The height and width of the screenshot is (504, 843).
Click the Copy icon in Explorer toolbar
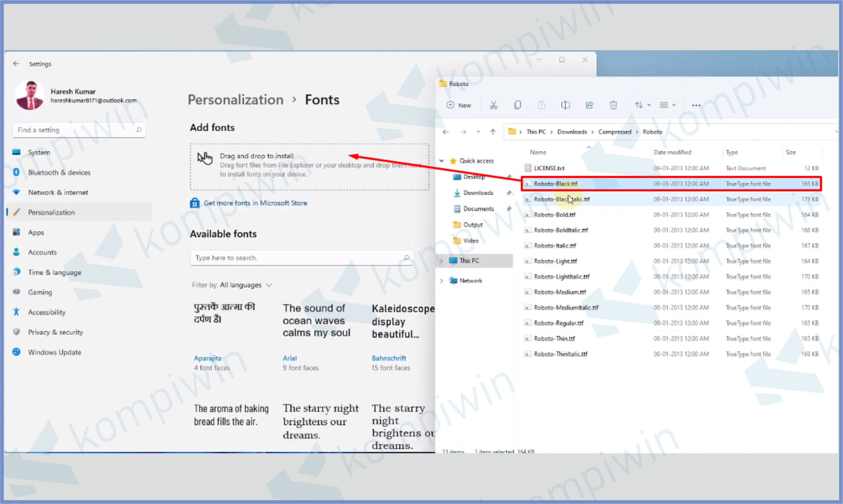[517, 105]
